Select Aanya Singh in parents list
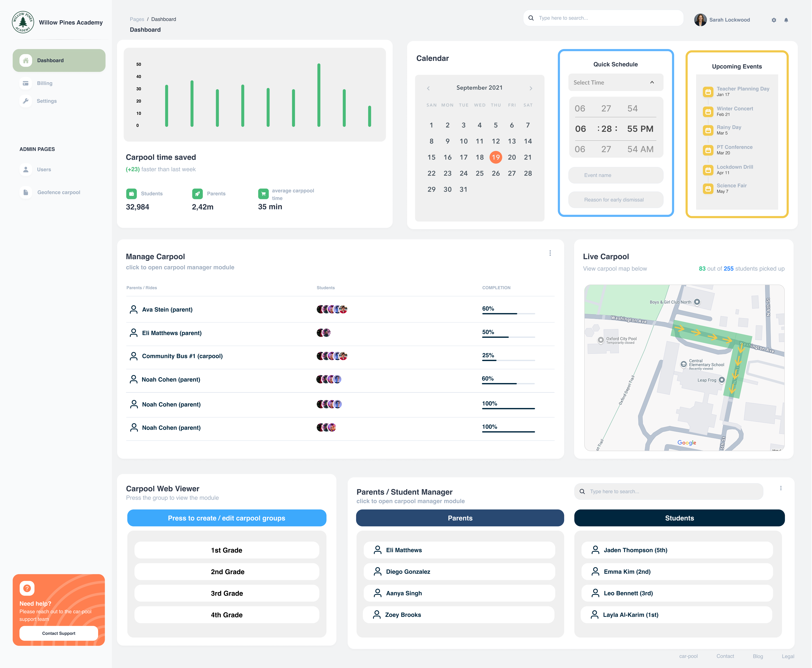The image size is (812, 668). (459, 593)
